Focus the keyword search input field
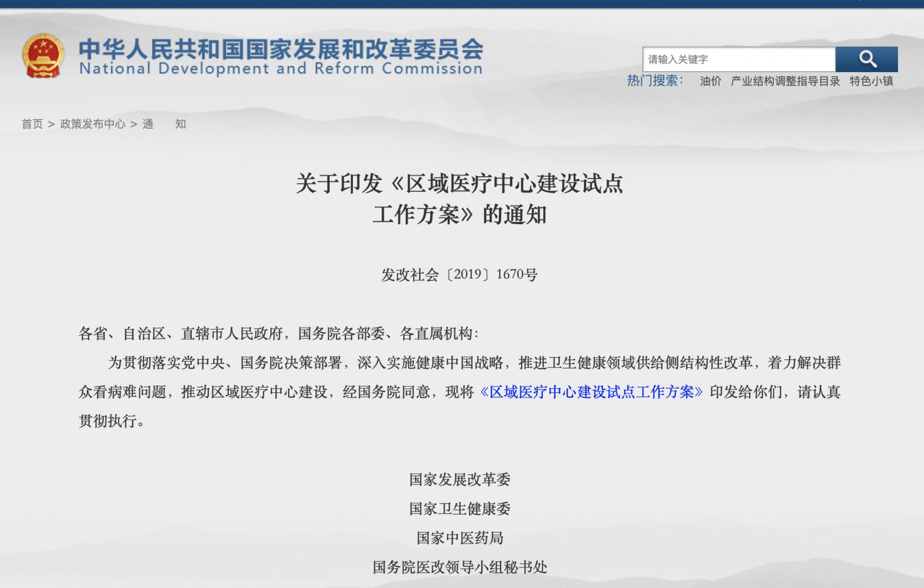Viewport: 924px width, 588px height. point(739,59)
